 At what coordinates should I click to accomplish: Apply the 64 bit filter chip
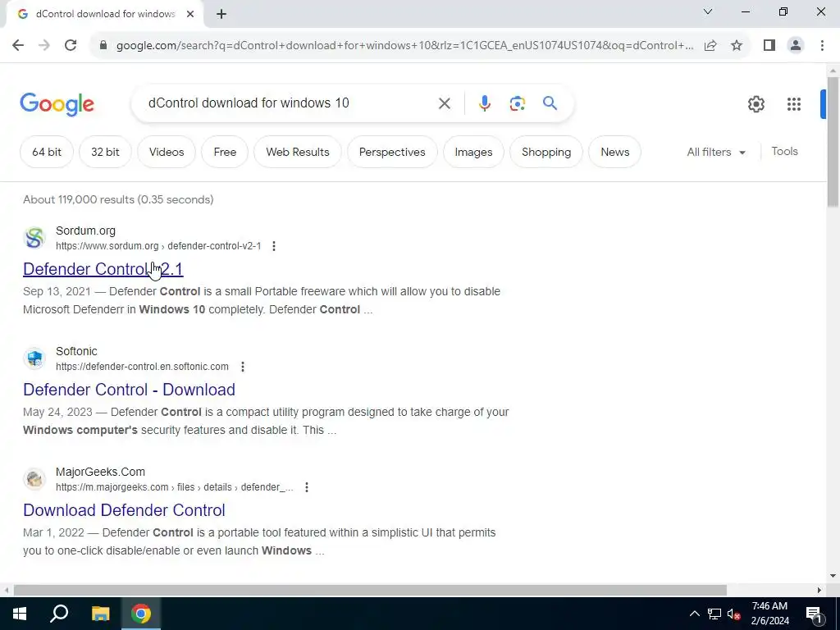point(47,152)
